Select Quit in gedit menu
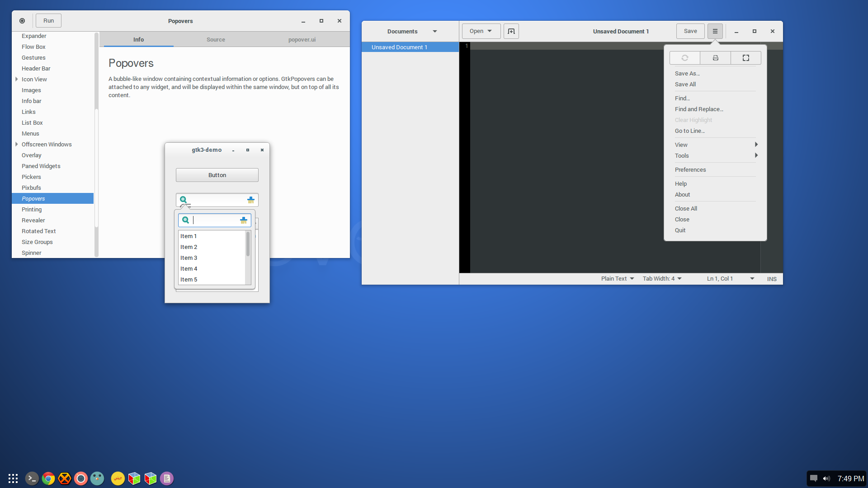This screenshot has width=868, height=488. coord(715,230)
